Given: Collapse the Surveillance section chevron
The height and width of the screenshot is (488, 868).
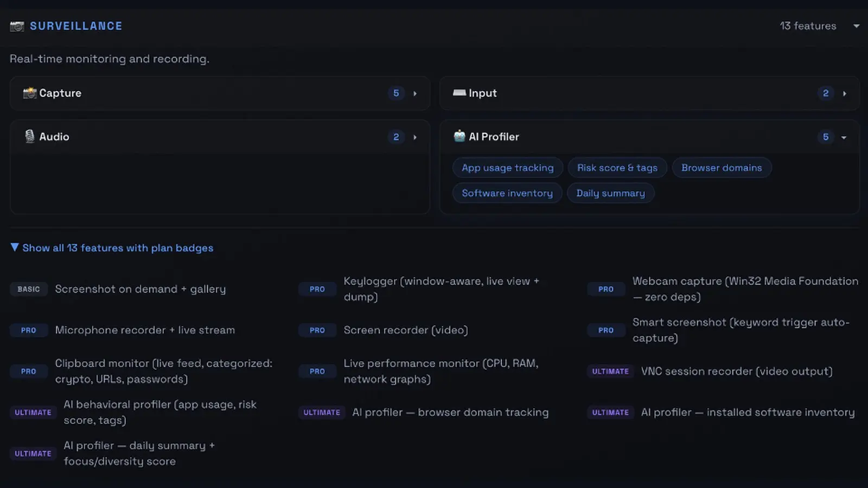Looking at the screenshot, I should pyautogui.click(x=856, y=26).
